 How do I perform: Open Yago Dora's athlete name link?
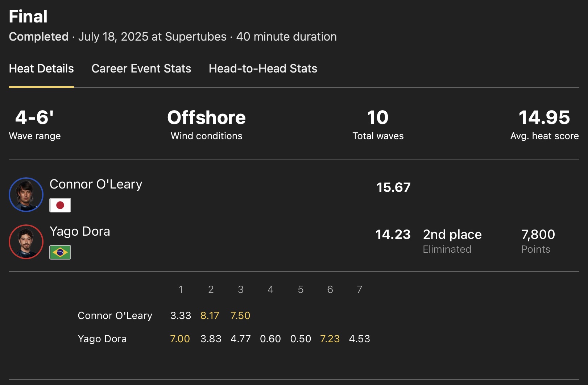[x=80, y=231]
